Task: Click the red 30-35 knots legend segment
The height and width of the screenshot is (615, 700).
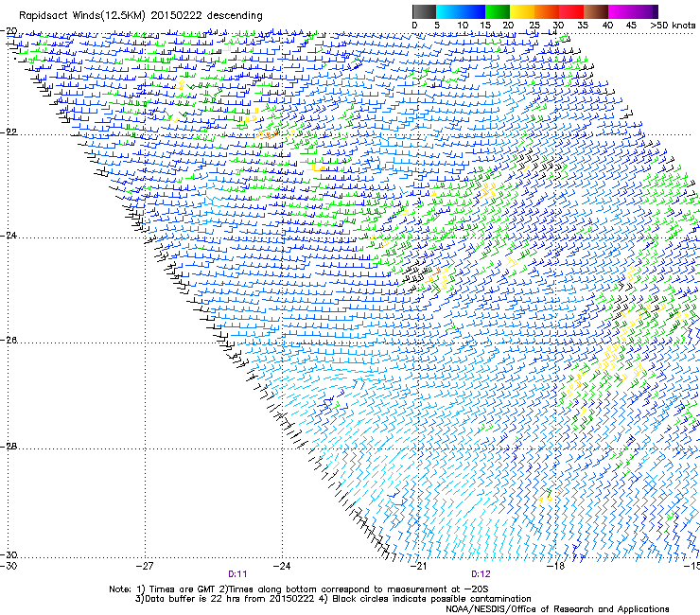Action: tap(571, 11)
